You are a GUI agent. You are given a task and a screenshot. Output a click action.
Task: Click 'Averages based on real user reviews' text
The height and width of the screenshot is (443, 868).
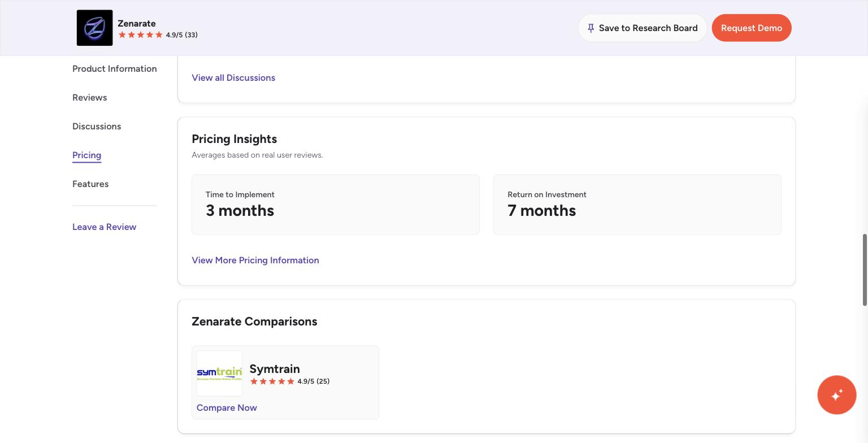click(257, 155)
